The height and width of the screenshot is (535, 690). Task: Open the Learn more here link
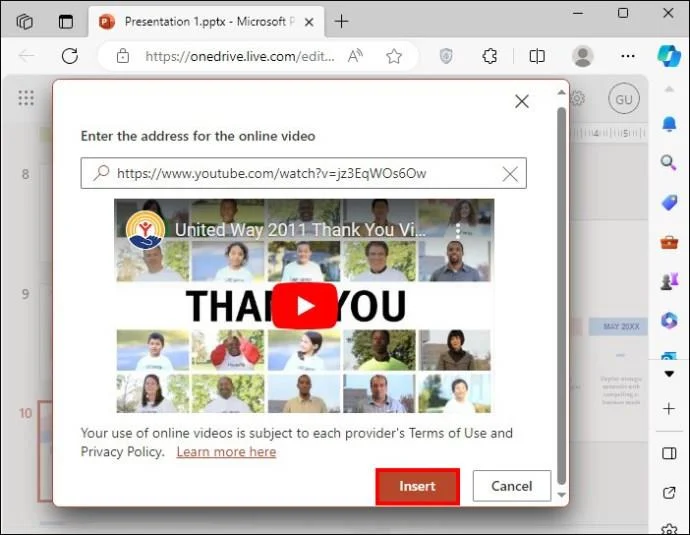226,452
